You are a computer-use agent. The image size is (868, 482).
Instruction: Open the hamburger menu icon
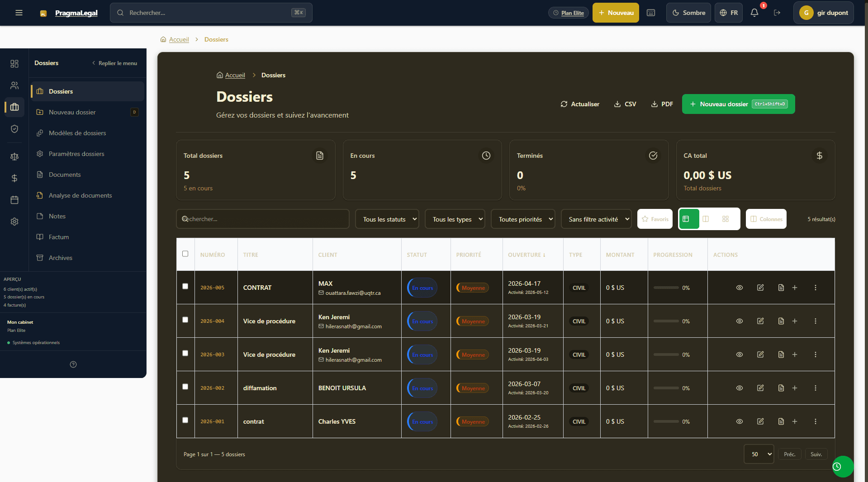[19, 13]
